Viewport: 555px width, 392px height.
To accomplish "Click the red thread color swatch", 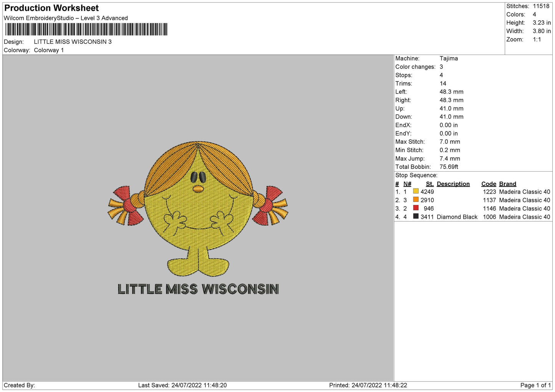I will coord(416,208).
